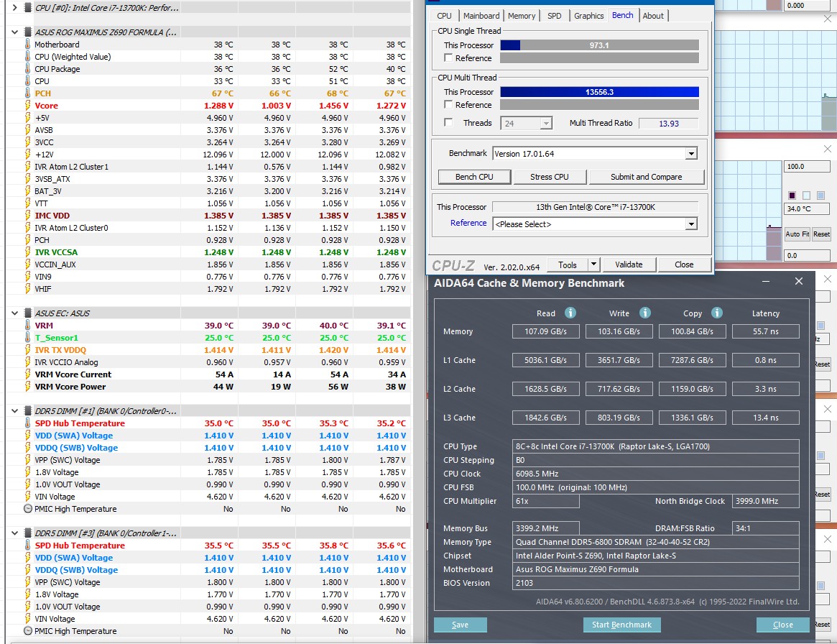Viewport: 837px width, 644px height.
Task: Open the Benchmark version dropdown
Action: coord(690,154)
